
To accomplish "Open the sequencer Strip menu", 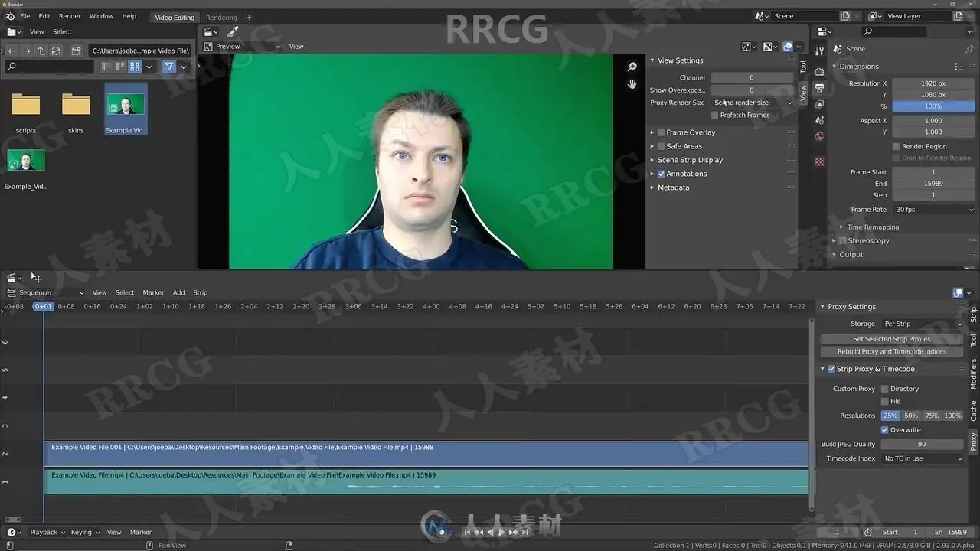I will [x=201, y=292].
